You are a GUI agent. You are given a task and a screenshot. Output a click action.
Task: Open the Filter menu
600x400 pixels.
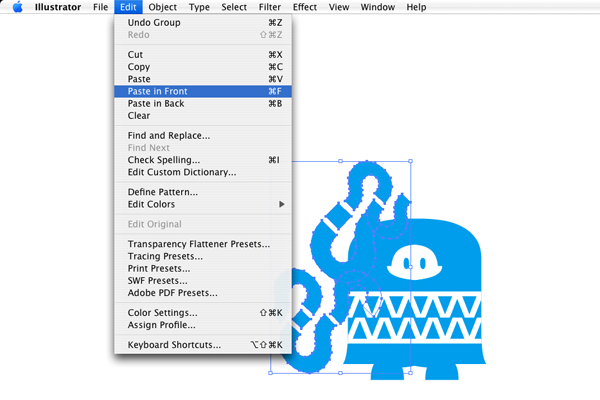[270, 7]
